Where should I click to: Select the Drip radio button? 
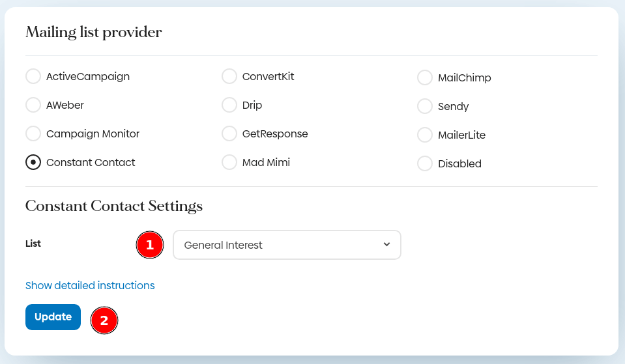coord(229,105)
